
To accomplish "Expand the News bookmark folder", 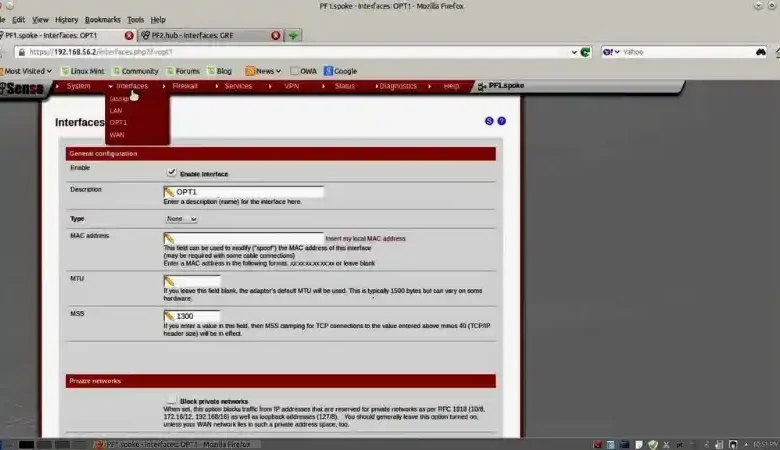I will (x=263, y=71).
